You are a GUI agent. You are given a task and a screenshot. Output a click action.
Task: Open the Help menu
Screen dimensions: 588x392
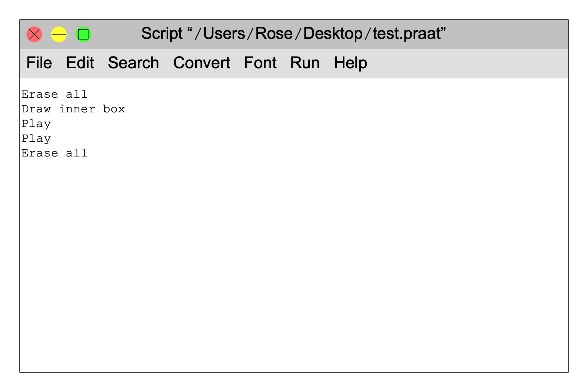[350, 63]
